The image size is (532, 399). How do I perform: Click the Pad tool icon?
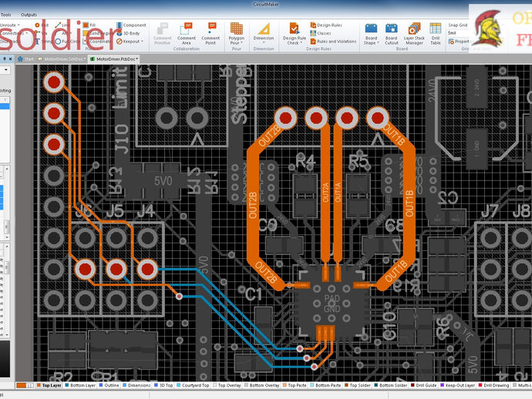[x=37, y=25]
